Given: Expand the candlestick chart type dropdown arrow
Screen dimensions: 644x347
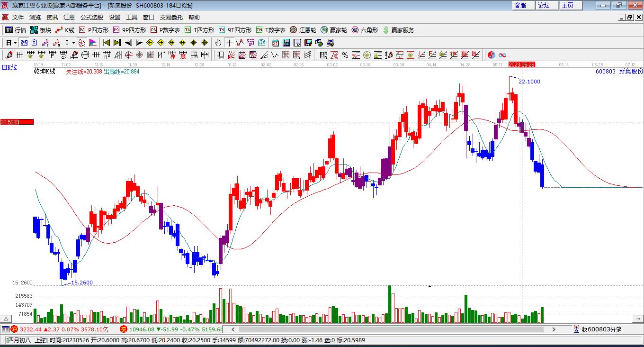Looking at the screenshot, I should coord(73,43).
